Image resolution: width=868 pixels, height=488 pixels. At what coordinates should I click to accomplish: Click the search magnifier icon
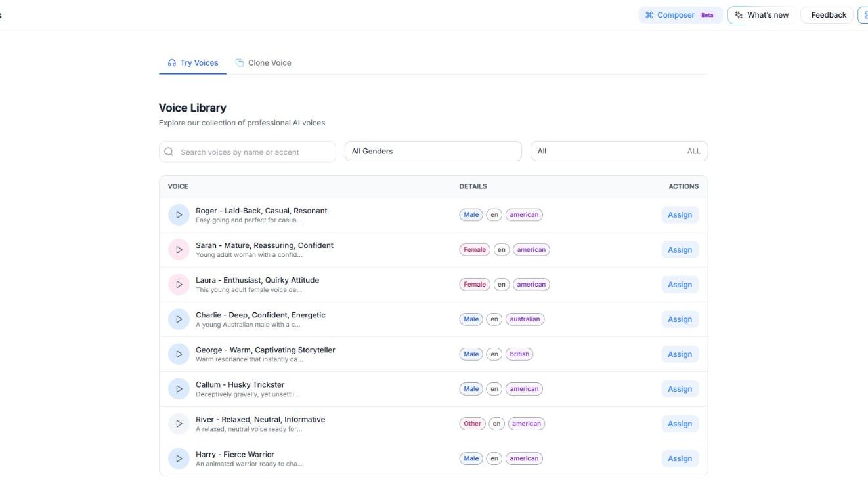[169, 152]
